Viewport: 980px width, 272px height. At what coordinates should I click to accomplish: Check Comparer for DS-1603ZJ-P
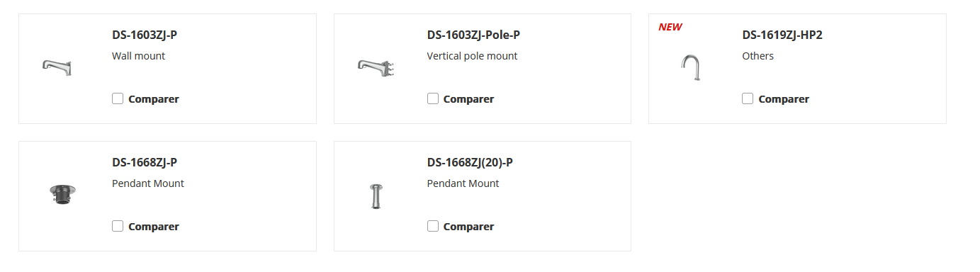click(118, 98)
